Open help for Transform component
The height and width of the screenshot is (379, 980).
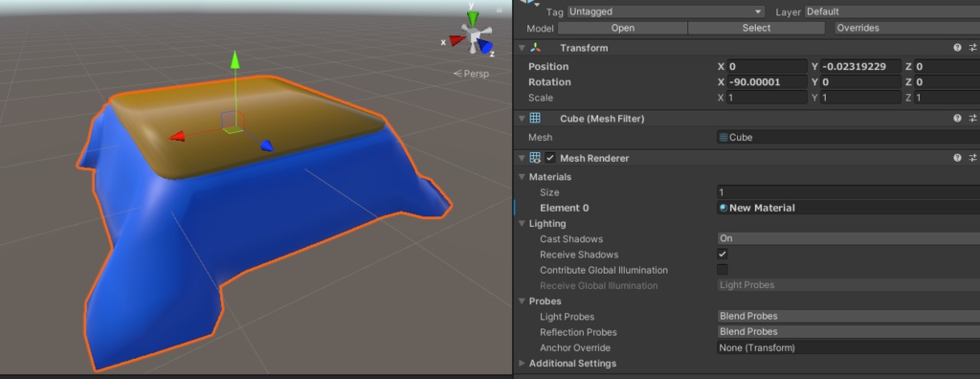click(957, 48)
